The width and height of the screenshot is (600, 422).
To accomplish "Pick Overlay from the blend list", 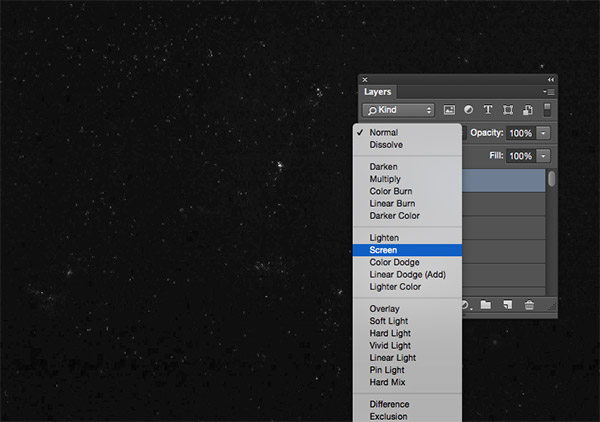I will point(386,309).
